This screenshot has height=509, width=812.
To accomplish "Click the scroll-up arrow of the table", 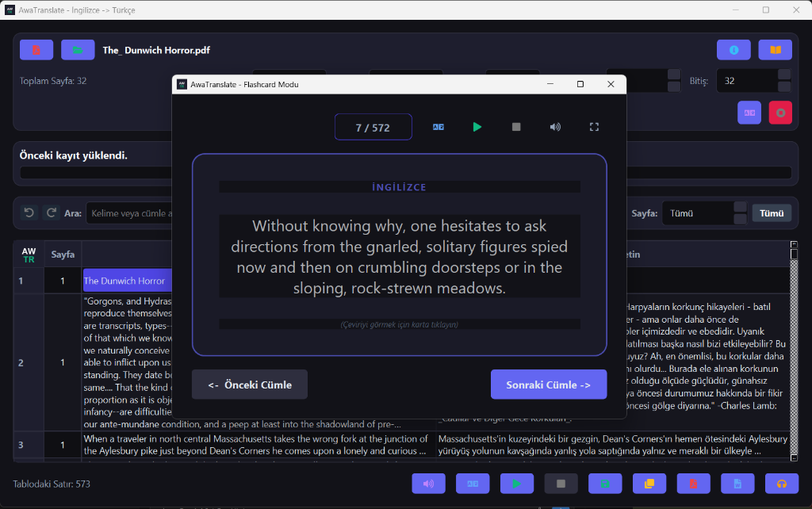I will [x=794, y=244].
